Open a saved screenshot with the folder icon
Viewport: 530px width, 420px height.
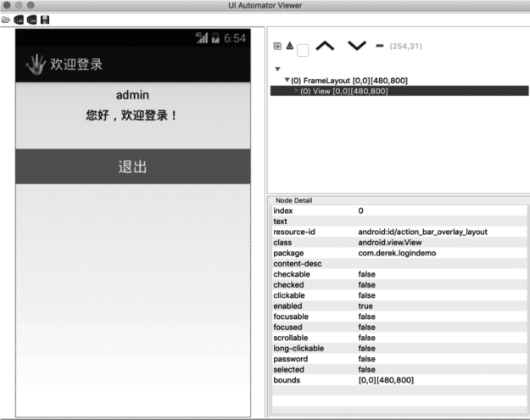(6, 20)
